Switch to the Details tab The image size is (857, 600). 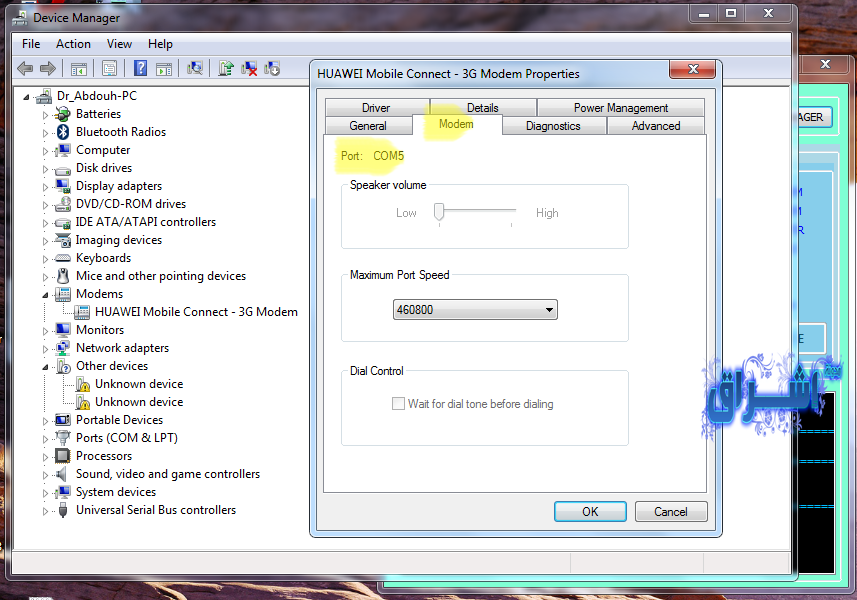tap(483, 108)
